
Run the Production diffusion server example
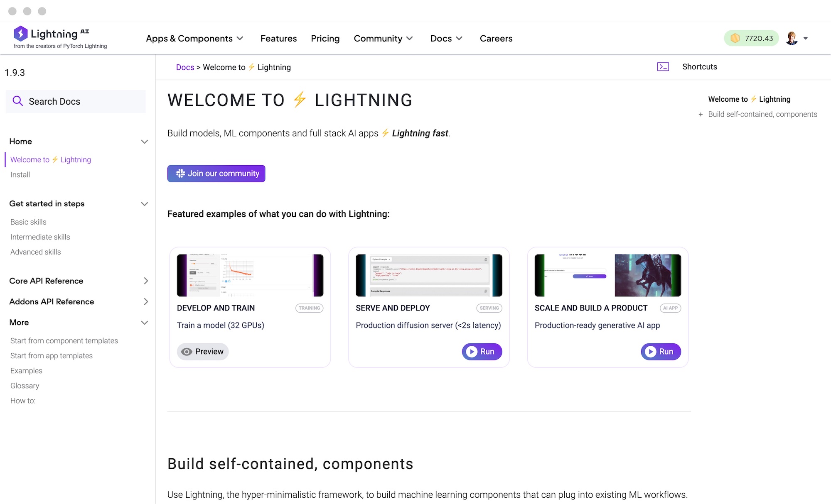pos(482,352)
